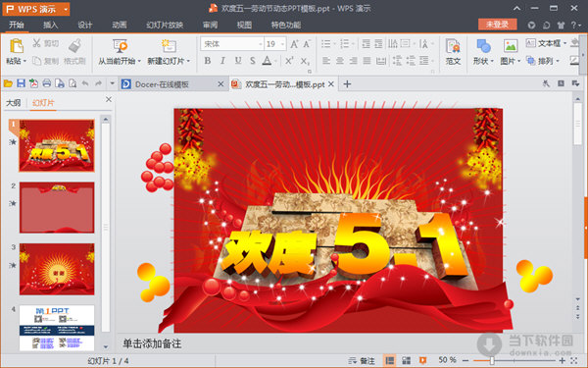This screenshot has width=588, height=368.
Task: Open the font name 宋体 dropdown
Action: pos(261,44)
